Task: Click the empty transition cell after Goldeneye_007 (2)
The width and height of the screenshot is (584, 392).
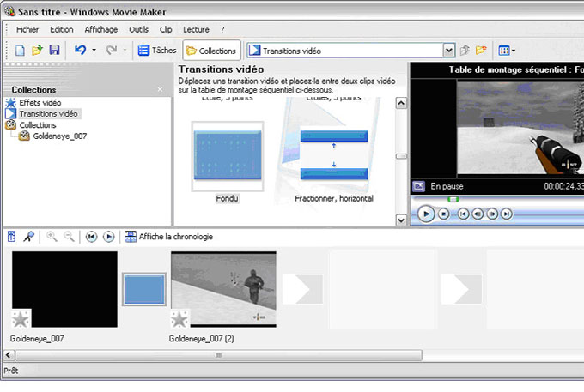Action: [302, 289]
